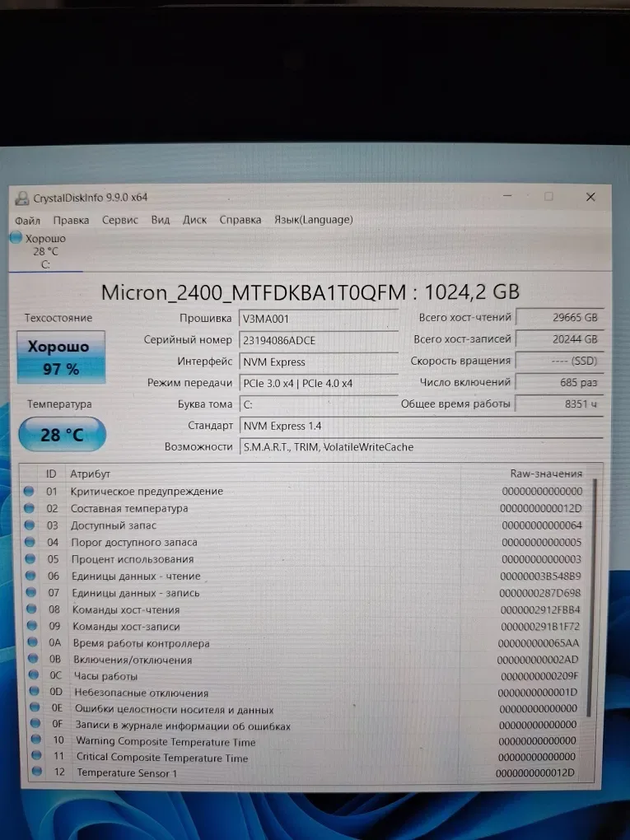This screenshot has width=630, height=840.
Task: Open the Правка menu
Action: point(71,220)
